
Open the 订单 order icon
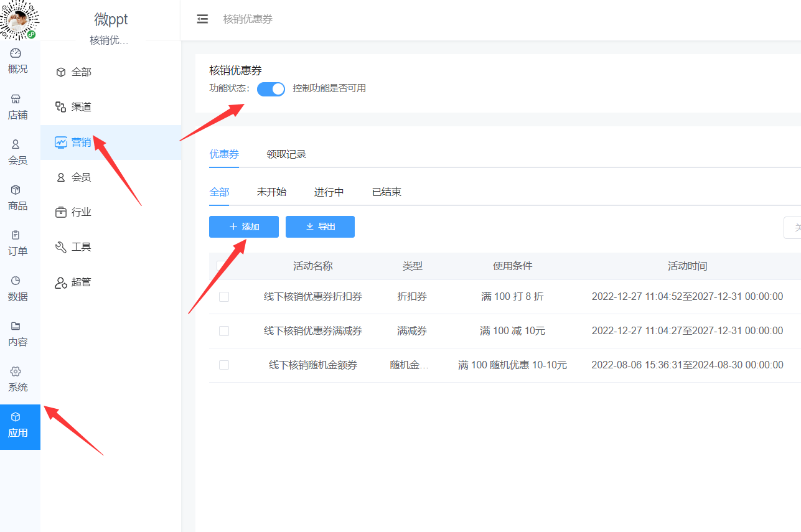(16, 235)
